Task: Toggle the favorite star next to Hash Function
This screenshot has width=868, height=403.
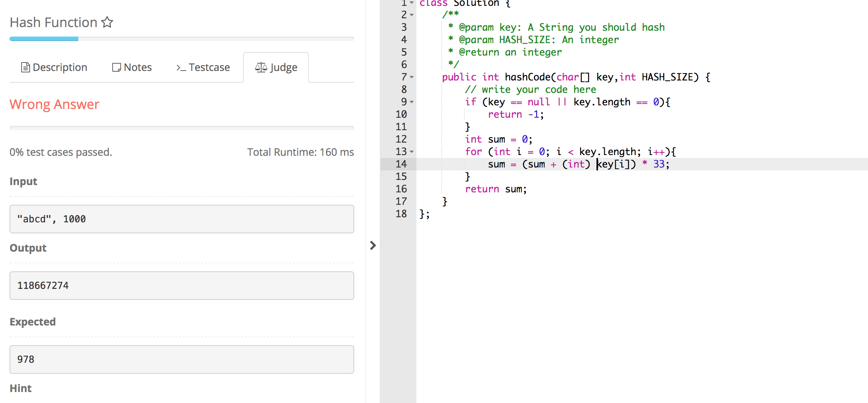Action: pos(107,22)
